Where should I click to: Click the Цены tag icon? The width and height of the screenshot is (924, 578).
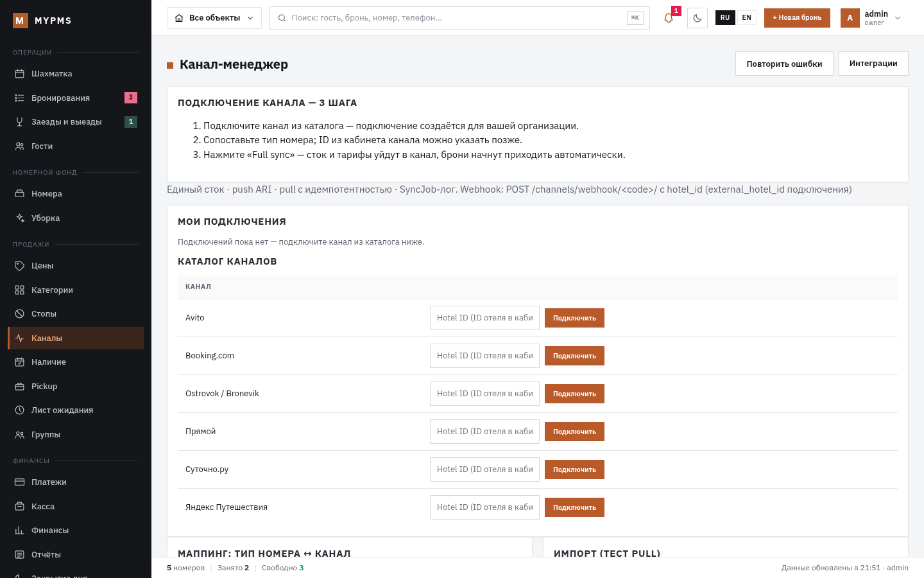[20, 266]
